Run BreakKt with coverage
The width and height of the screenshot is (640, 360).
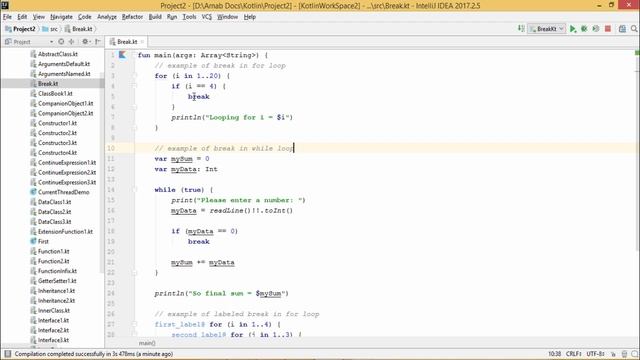click(x=596, y=29)
